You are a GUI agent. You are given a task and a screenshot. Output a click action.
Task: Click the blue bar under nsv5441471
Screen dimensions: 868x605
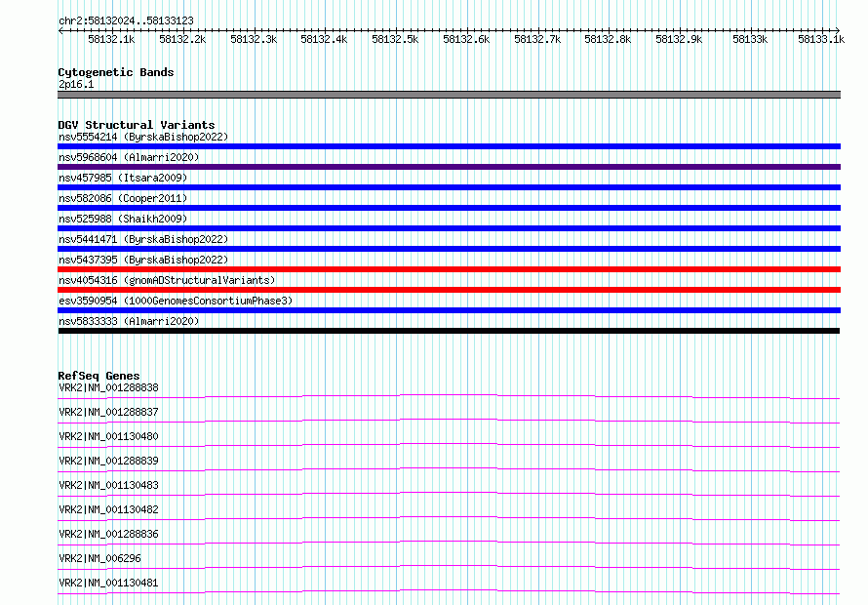click(x=449, y=249)
